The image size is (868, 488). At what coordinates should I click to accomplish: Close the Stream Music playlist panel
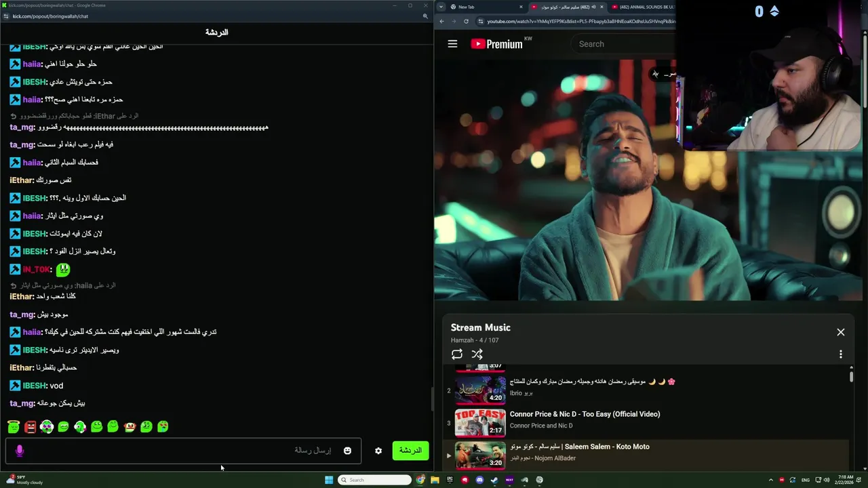tap(840, 332)
